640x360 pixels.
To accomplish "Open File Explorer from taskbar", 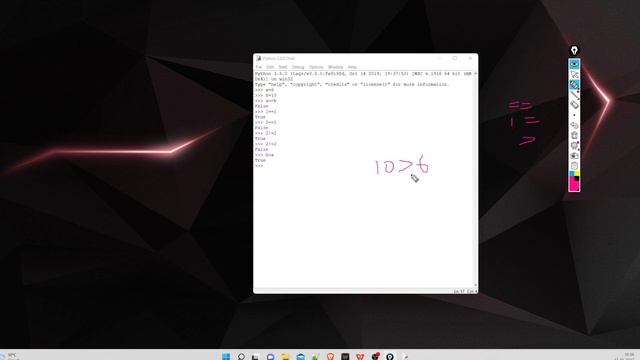I will tap(285, 357).
